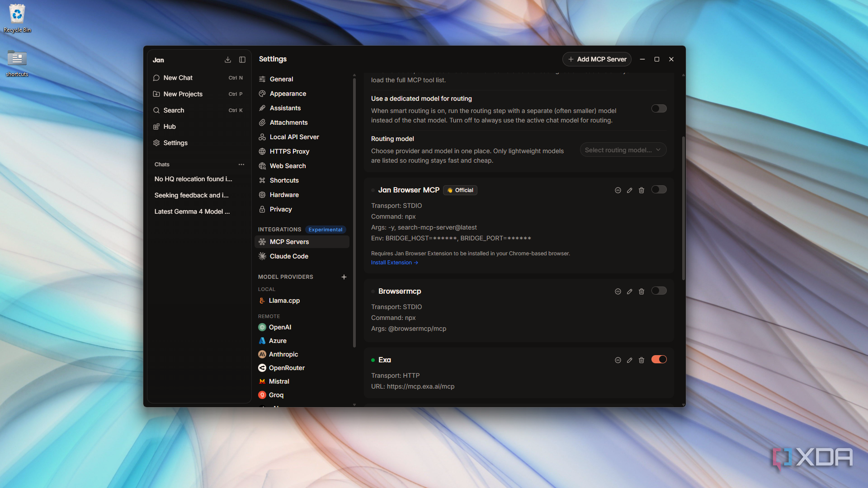Start a New Chat
This screenshot has width=868, height=488.
point(199,78)
